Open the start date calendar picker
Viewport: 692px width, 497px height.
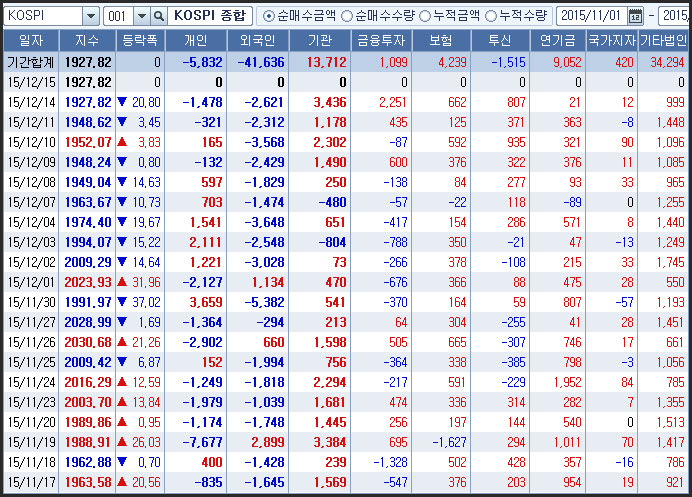(635, 16)
